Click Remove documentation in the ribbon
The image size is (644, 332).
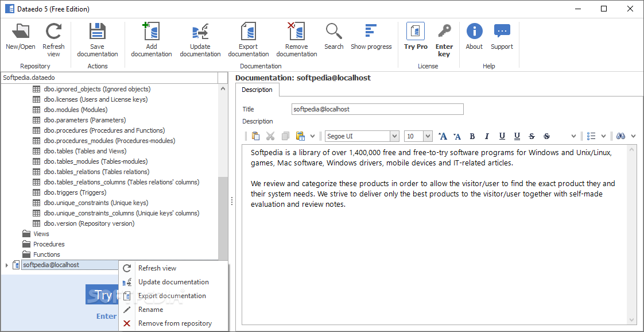[x=297, y=40]
